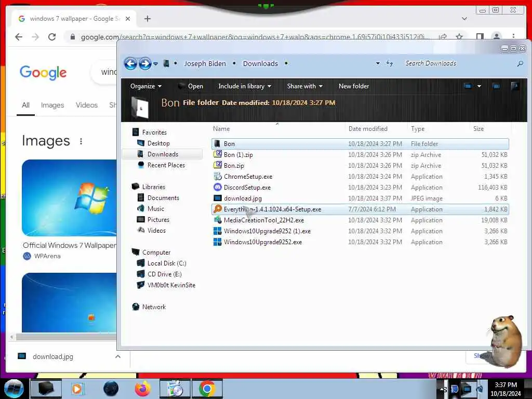Select the Bon (1).zip file icon
Image resolution: width=532 pixels, height=399 pixels.
click(x=217, y=154)
